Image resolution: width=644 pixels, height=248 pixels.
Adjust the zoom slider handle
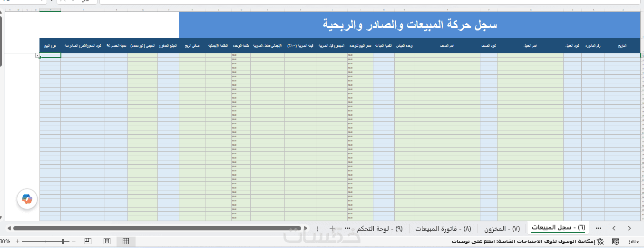63,241
